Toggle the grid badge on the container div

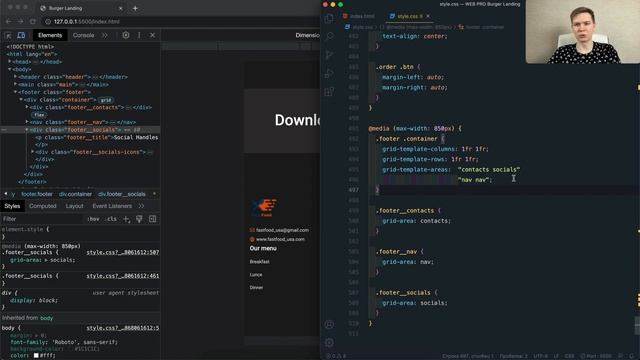pos(106,100)
